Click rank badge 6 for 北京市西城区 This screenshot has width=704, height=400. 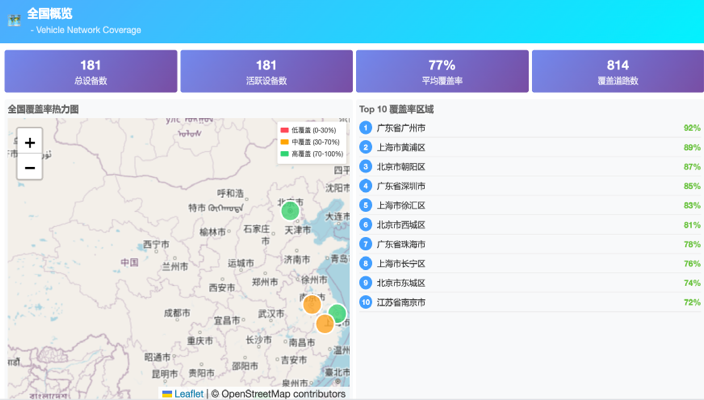click(x=365, y=224)
